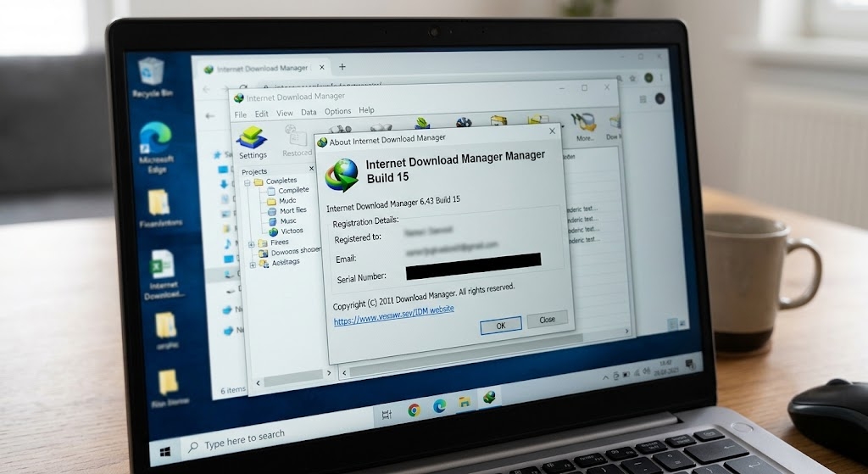Show hidden system tray icons chevron
Image resolution: width=868 pixels, height=474 pixels.
605,377
